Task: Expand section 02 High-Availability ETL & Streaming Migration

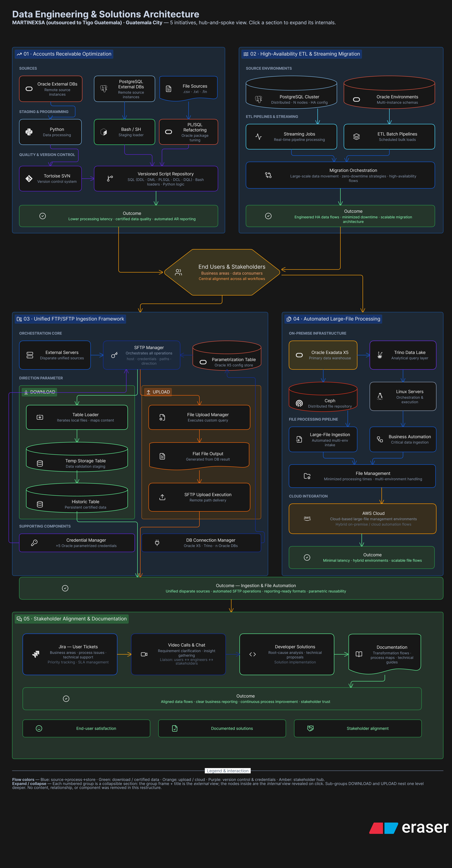Action: coord(302,54)
